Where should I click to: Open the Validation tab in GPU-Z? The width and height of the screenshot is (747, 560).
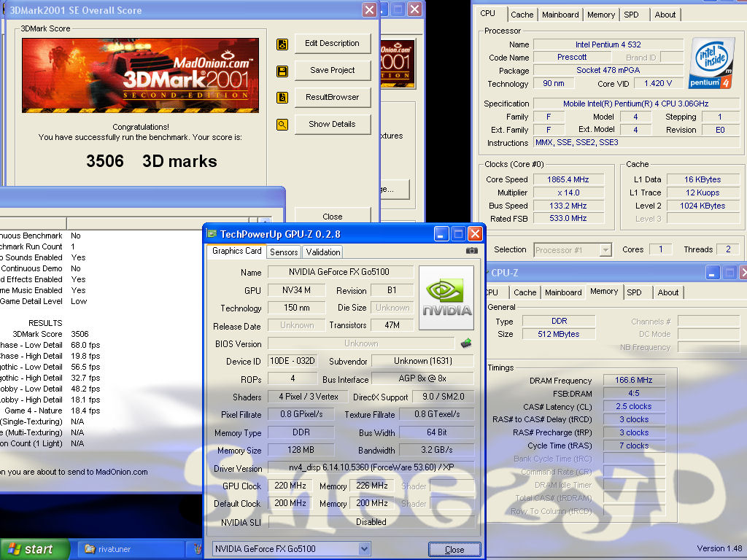tap(323, 252)
